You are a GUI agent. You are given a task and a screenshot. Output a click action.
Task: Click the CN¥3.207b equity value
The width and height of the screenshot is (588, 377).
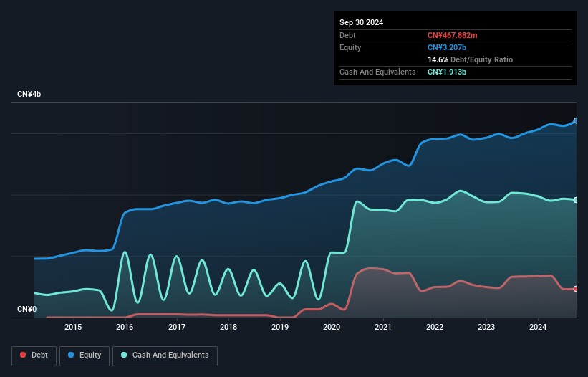447,47
